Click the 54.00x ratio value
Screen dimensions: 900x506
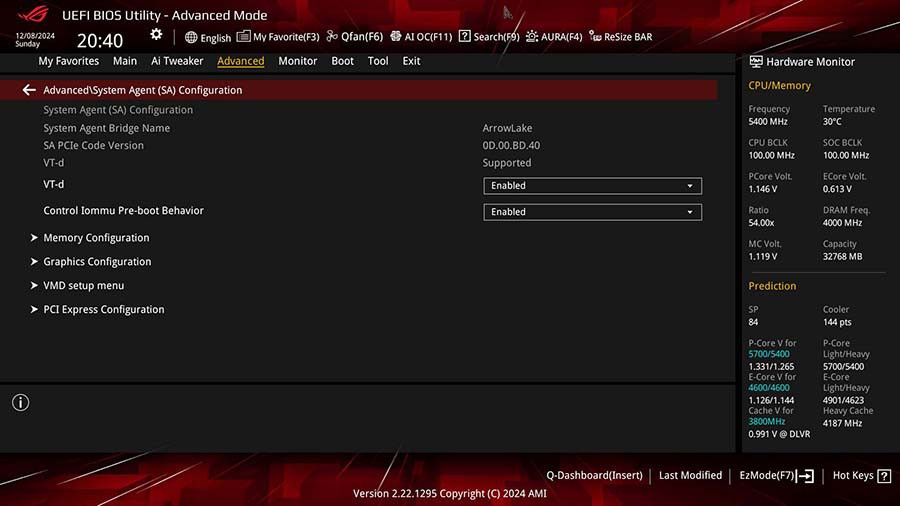(x=761, y=223)
